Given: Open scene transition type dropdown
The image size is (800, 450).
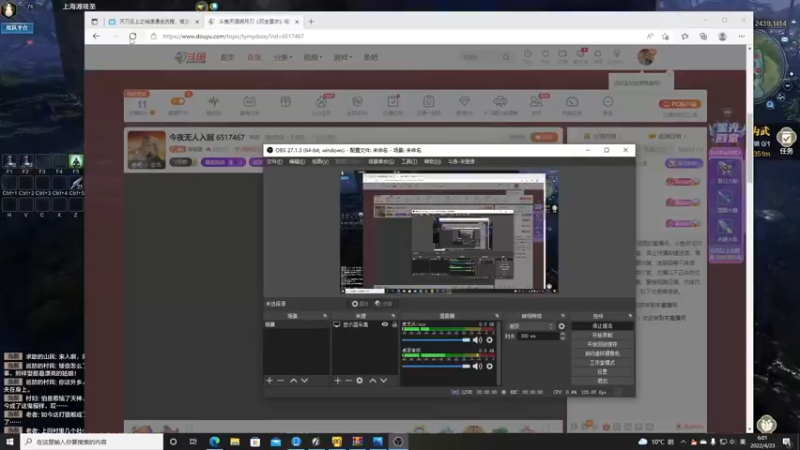Looking at the screenshot, I should [531, 326].
